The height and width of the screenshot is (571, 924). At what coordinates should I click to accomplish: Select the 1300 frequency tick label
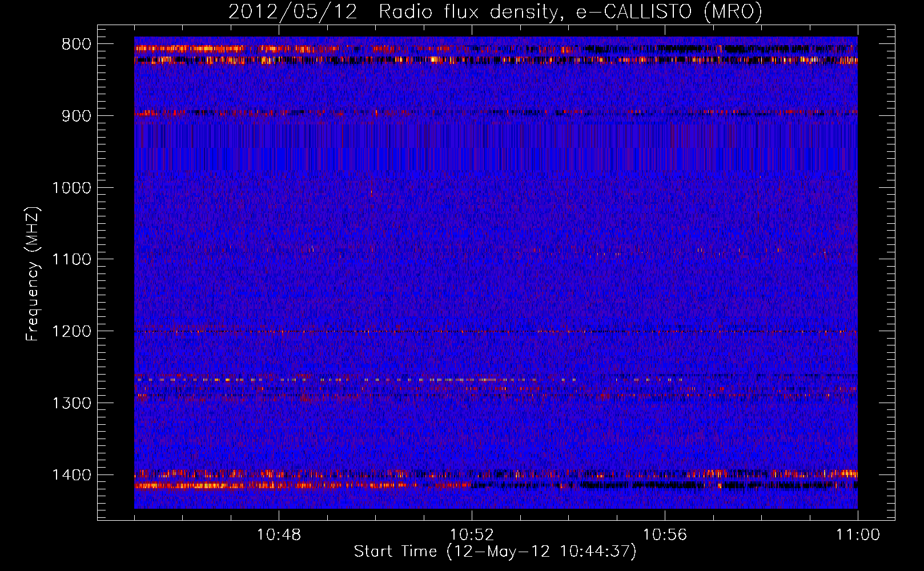[71, 404]
